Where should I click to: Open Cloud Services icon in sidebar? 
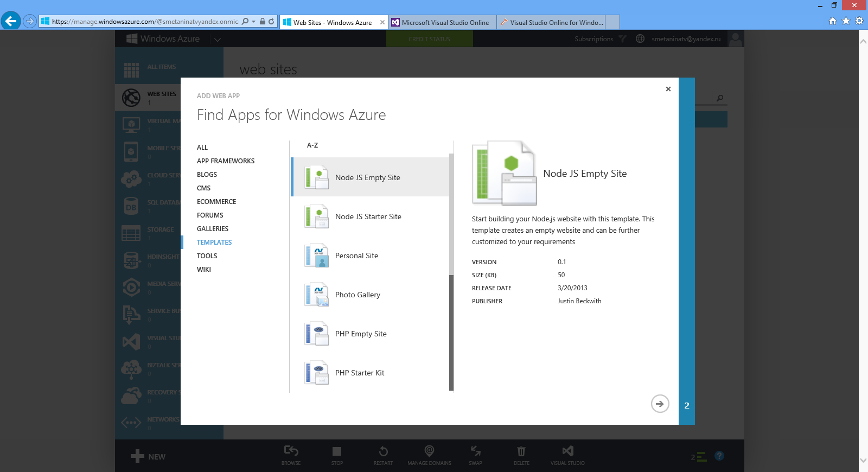(131, 178)
